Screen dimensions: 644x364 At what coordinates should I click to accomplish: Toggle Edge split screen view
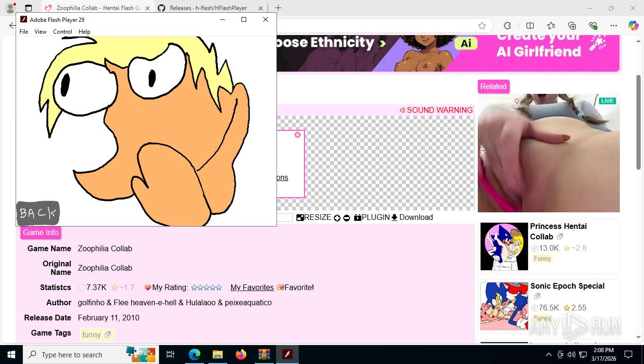tap(530, 26)
